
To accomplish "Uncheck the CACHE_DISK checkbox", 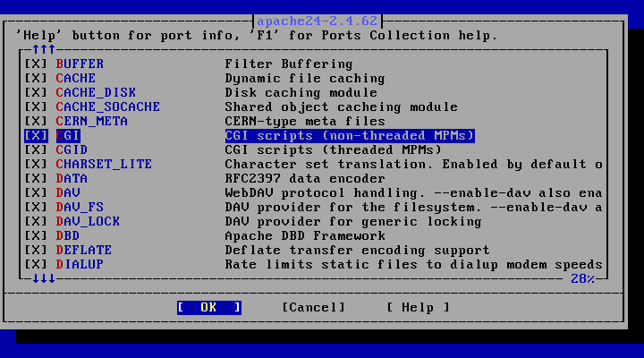I will (x=36, y=93).
